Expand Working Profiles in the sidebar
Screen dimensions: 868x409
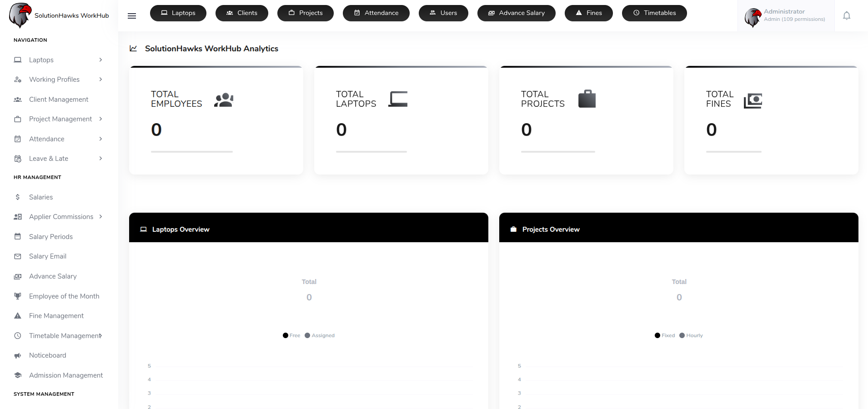58,80
